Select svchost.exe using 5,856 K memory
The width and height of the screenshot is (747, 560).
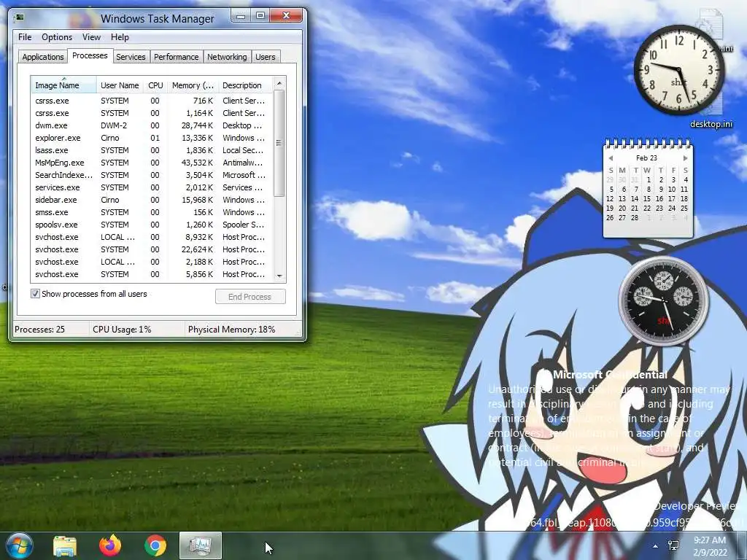coord(152,274)
